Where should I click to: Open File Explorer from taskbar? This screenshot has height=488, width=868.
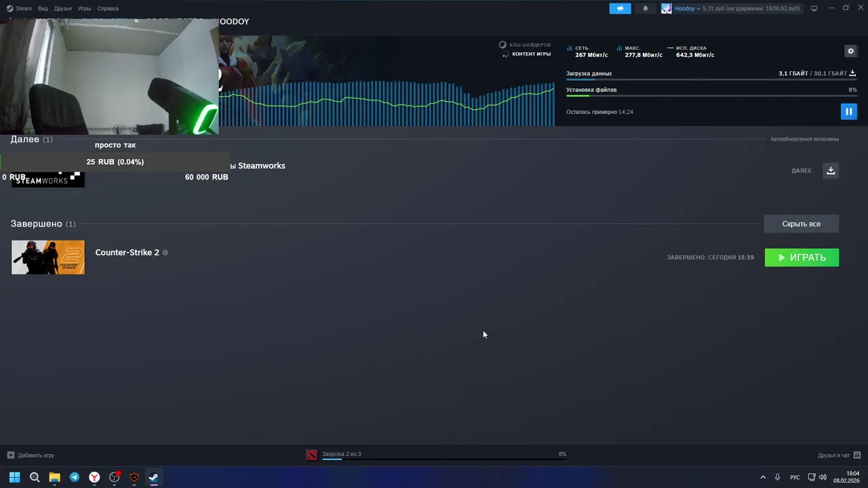pyautogui.click(x=54, y=477)
